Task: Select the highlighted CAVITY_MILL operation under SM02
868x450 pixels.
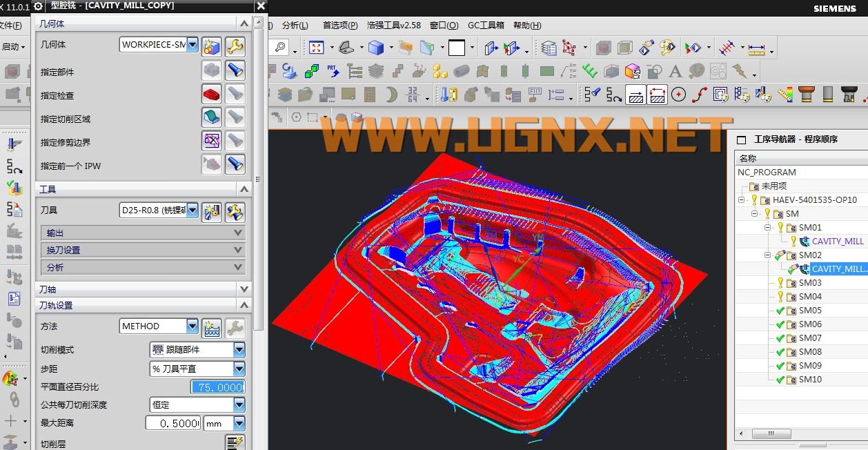Action: click(839, 269)
